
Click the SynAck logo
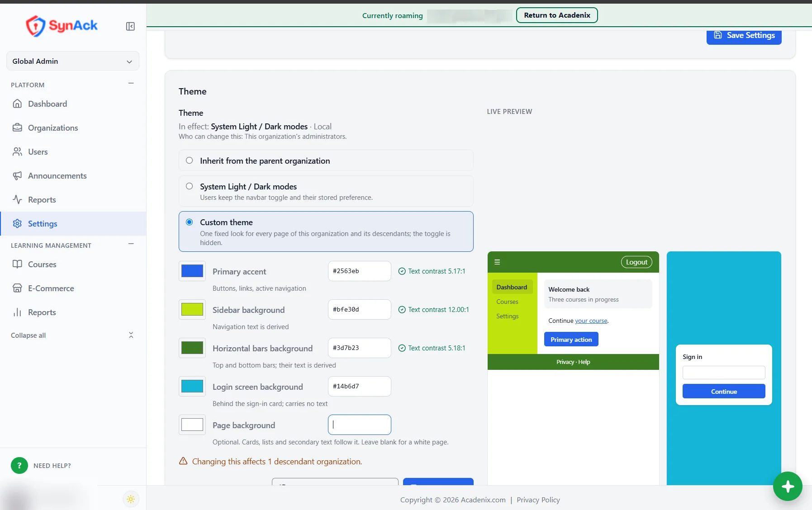(x=62, y=26)
